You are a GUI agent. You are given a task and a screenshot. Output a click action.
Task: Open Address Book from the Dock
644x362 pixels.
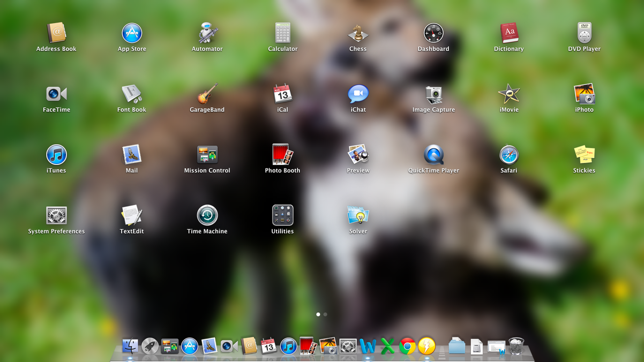(249, 346)
